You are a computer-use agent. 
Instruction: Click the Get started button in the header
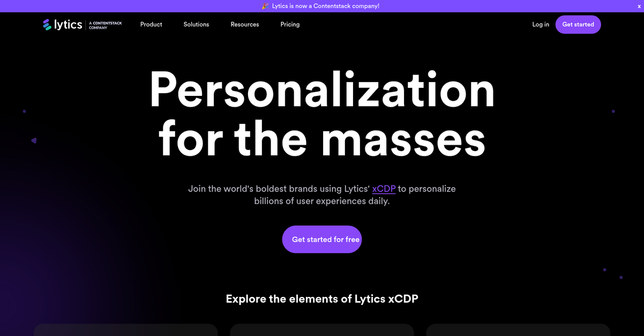[x=578, y=25]
